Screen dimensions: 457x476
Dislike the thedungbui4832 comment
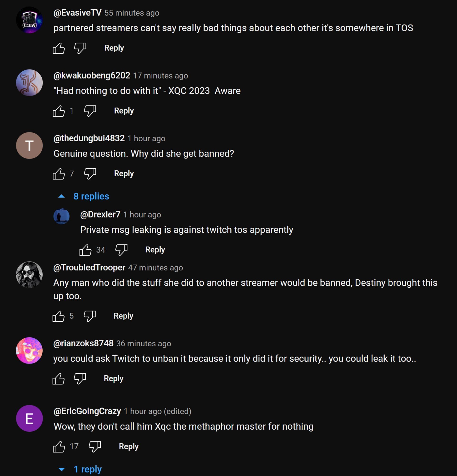tap(90, 174)
